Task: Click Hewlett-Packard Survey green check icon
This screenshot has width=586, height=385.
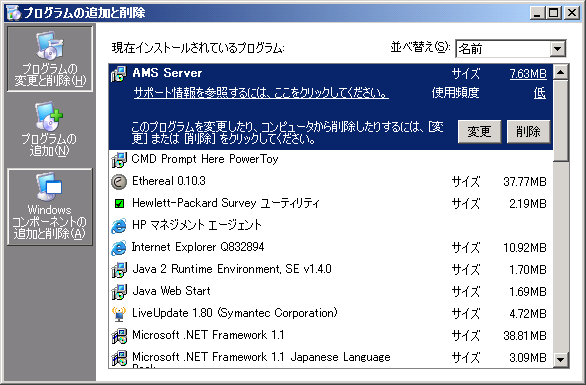Action: pos(119,203)
